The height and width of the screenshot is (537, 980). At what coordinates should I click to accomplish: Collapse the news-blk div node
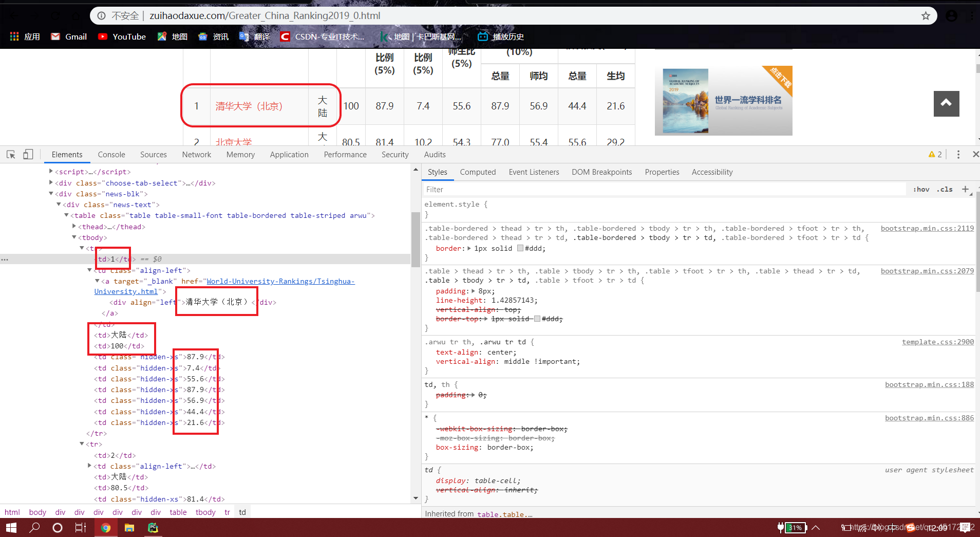click(51, 194)
